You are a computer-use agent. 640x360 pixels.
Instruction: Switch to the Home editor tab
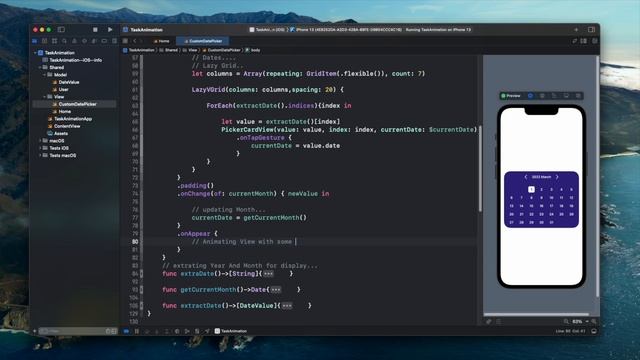(x=162, y=41)
